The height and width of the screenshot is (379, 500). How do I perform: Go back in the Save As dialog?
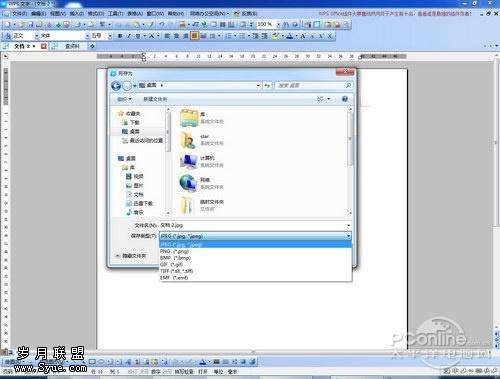[116, 86]
